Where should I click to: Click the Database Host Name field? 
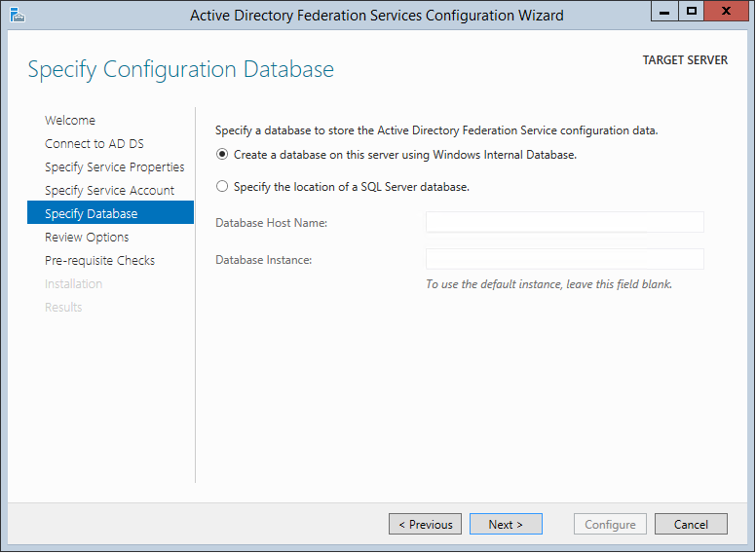pos(564,223)
